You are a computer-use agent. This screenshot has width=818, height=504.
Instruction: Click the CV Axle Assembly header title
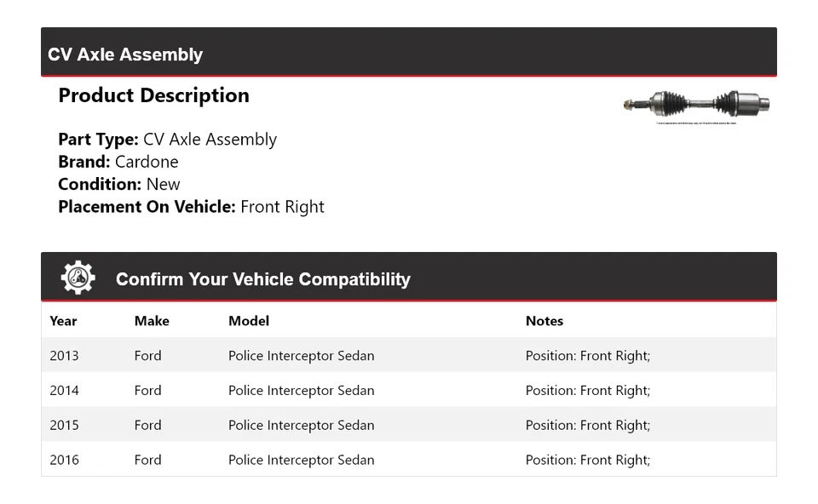[125, 54]
